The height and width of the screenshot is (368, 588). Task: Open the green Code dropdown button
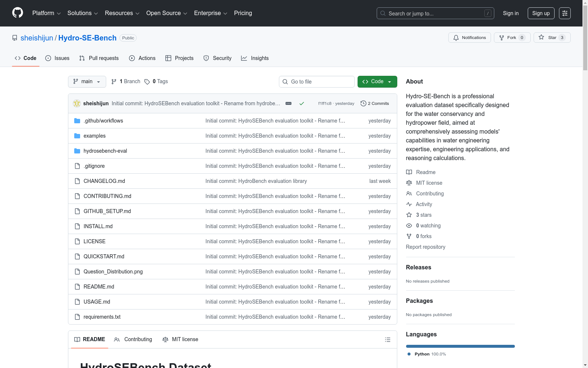[x=377, y=82]
